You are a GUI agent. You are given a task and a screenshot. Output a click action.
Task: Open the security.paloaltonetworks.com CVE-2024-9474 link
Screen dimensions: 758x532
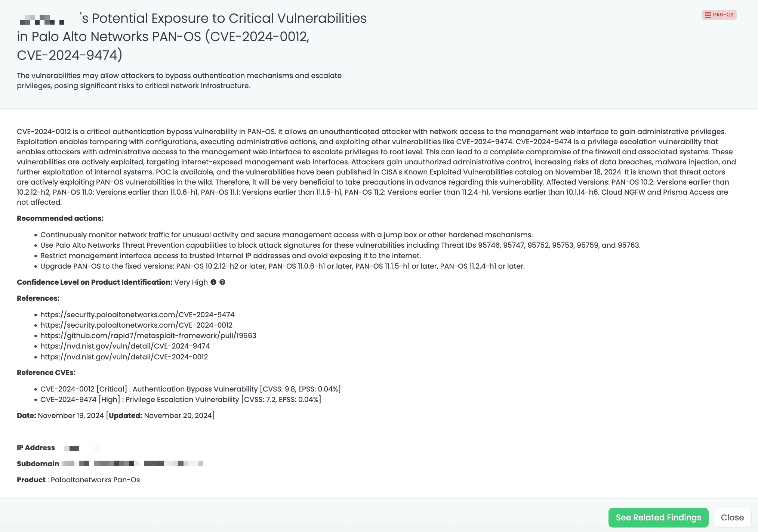click(138, 315)
